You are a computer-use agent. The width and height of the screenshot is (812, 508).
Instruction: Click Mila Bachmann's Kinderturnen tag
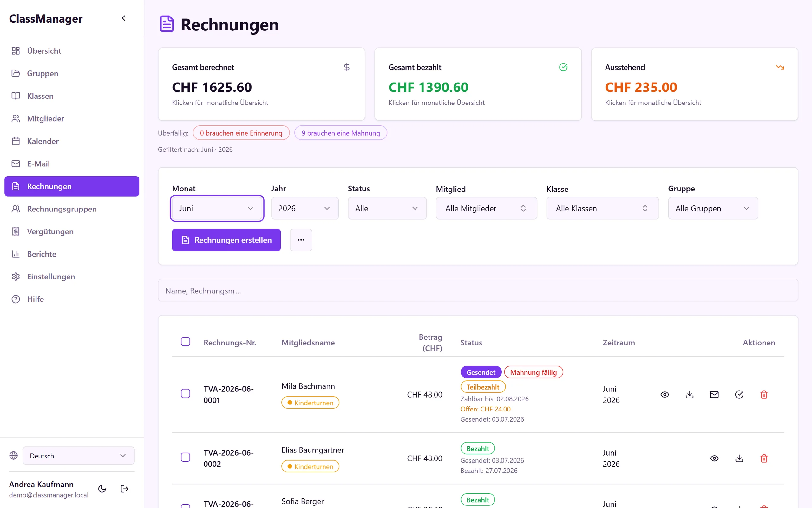click(310, 403)
